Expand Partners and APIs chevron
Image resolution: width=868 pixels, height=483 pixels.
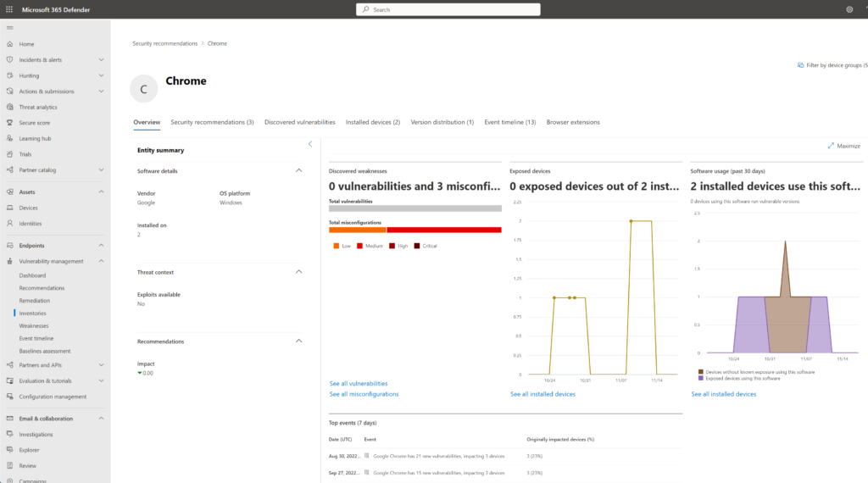click(101, 365)
